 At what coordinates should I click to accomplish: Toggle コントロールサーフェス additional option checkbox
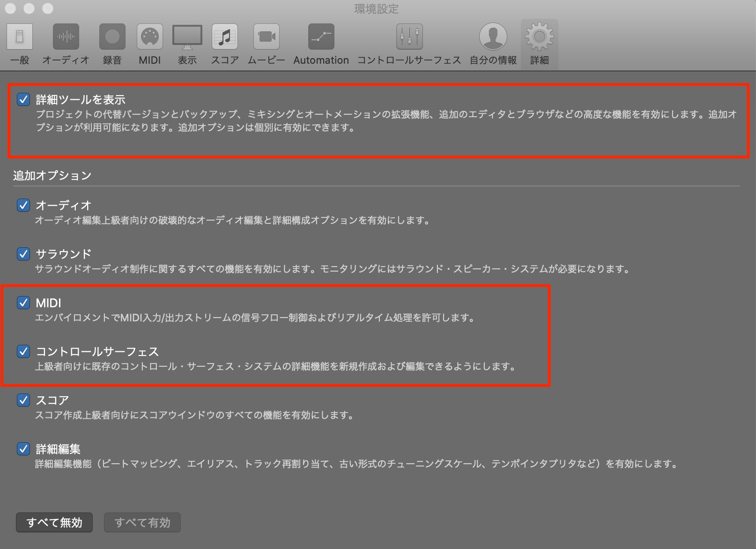point(23,351)
